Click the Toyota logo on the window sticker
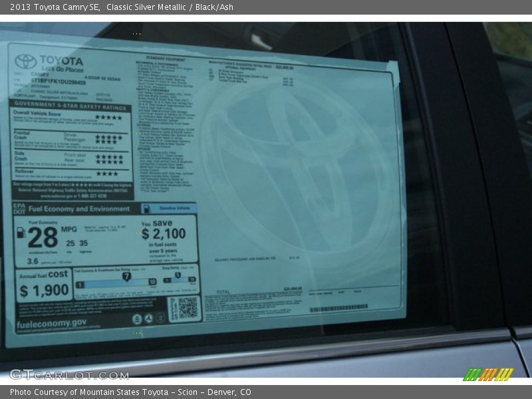This screenshot has width=532, height=399. pyautogui.click(x=26, y=62)
